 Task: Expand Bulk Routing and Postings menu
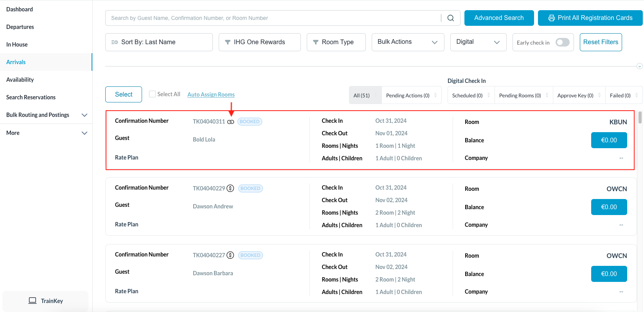(84, 115)
